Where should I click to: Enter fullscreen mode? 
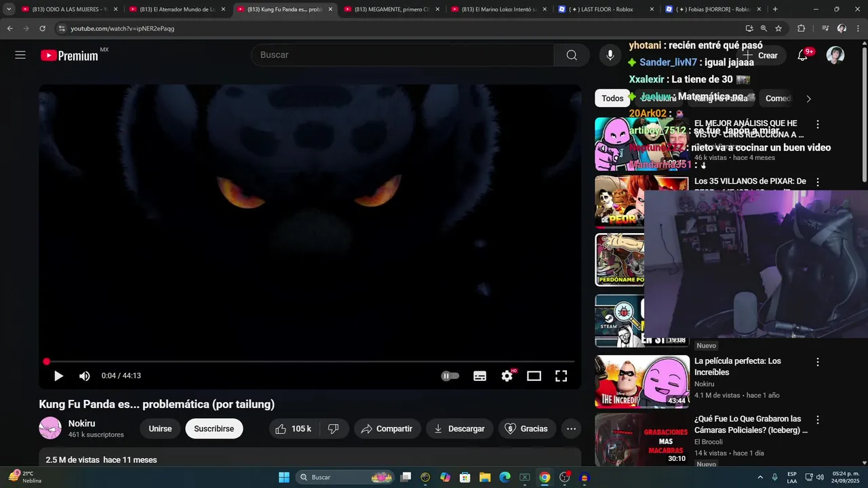pos(561,375)
